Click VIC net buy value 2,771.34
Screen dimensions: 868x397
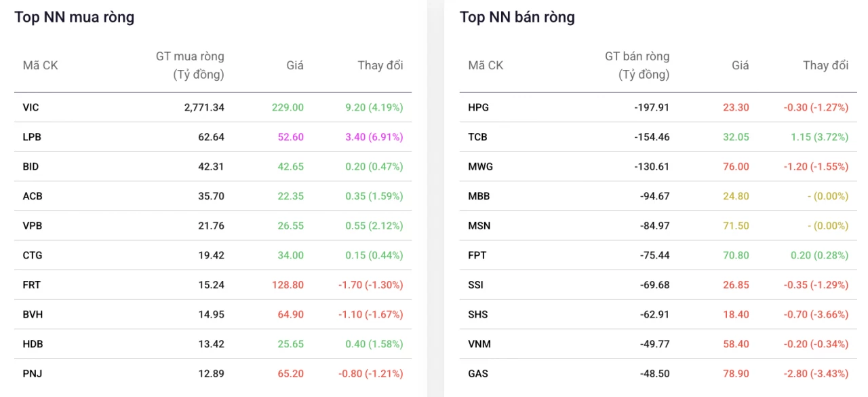point(204,107)
